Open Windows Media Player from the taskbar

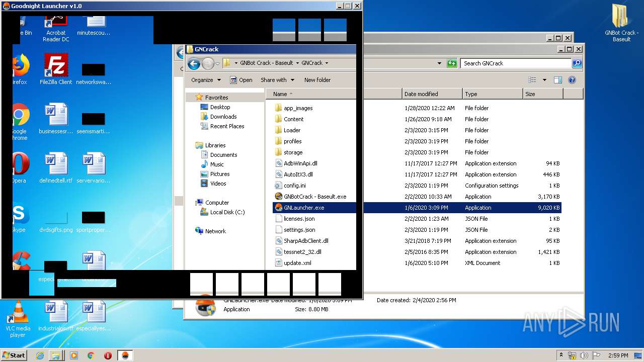coord(73,355)
